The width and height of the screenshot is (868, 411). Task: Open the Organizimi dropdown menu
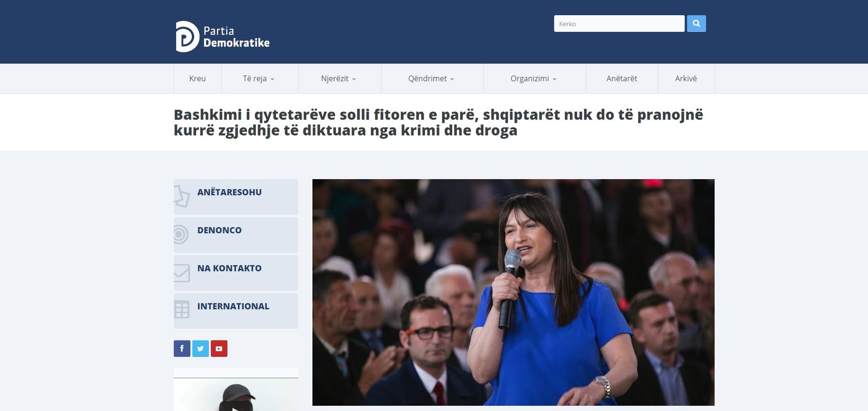533,78
